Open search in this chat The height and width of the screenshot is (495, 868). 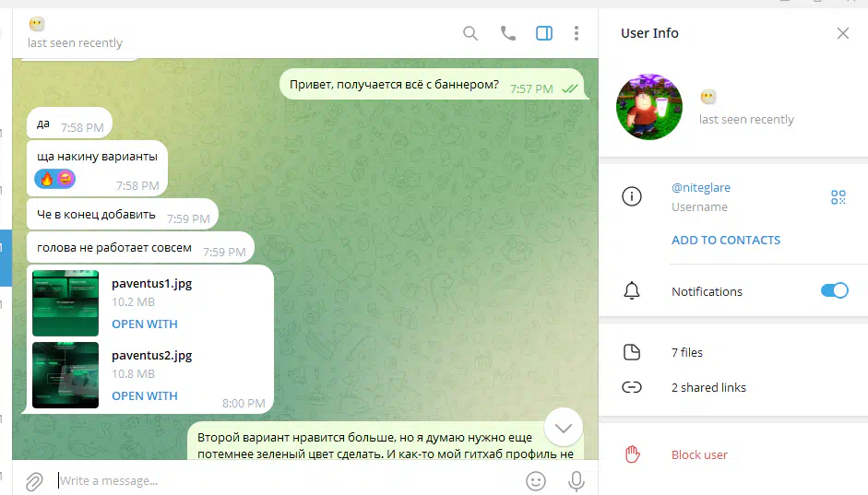(470, 33)
